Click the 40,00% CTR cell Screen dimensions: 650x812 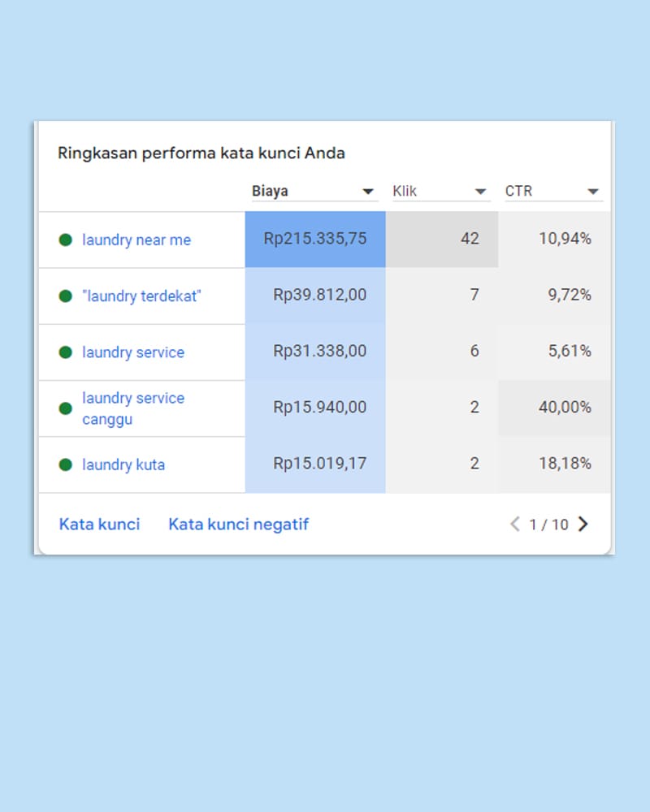(565, 408)
